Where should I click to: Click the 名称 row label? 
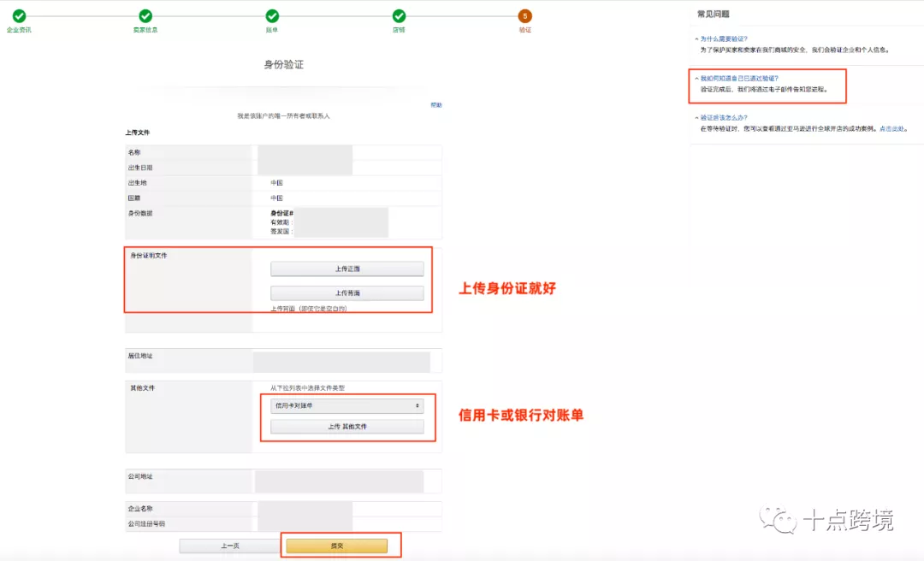point(134,152)
